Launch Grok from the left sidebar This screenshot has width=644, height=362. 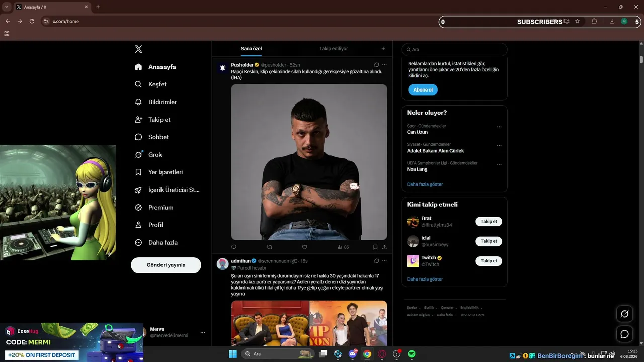click(148, 155)
